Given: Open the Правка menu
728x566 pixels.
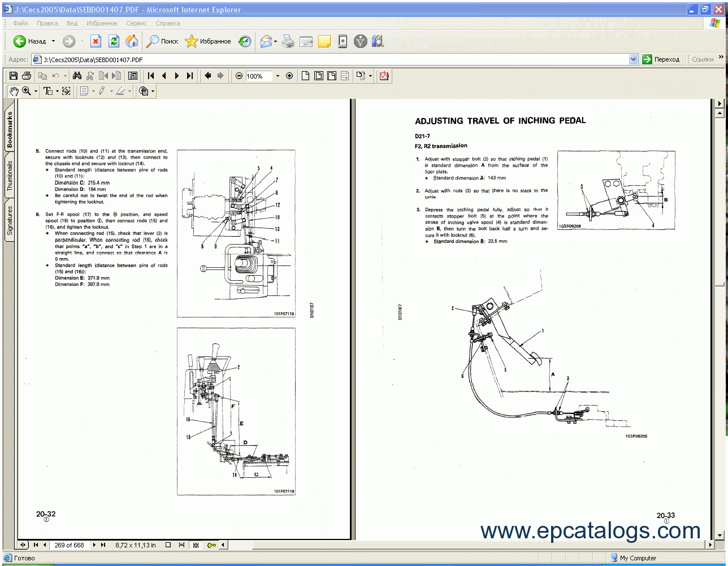Looking at the screenshot, I should click(47, 23).
